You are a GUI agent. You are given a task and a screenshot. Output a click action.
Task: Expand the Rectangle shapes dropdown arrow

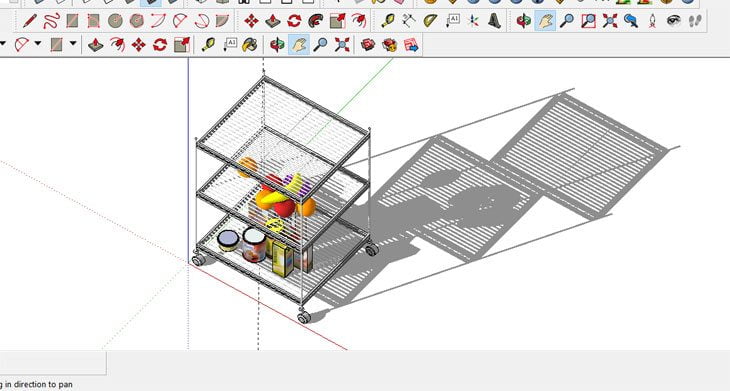click(x=73, y=44)
